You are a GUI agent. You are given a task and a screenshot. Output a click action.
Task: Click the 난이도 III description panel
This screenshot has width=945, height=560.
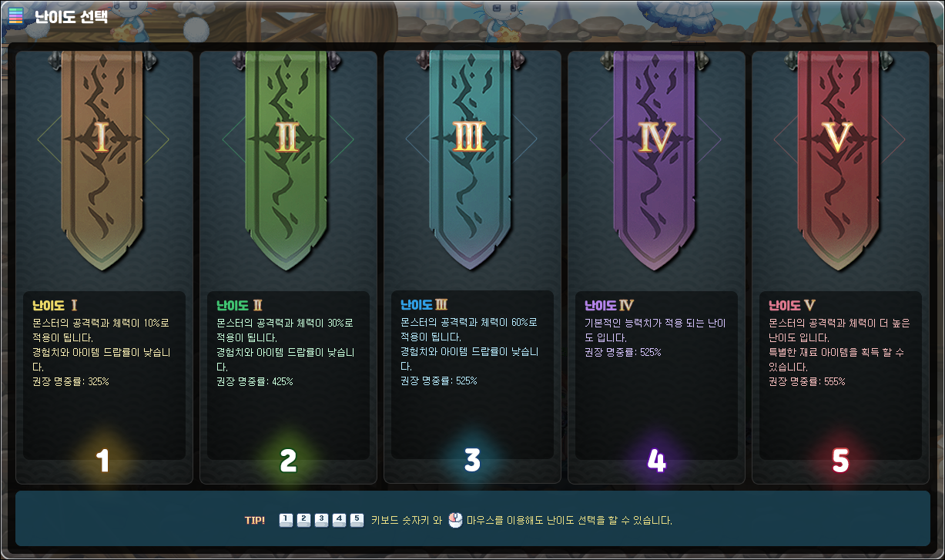pos(472,375)
